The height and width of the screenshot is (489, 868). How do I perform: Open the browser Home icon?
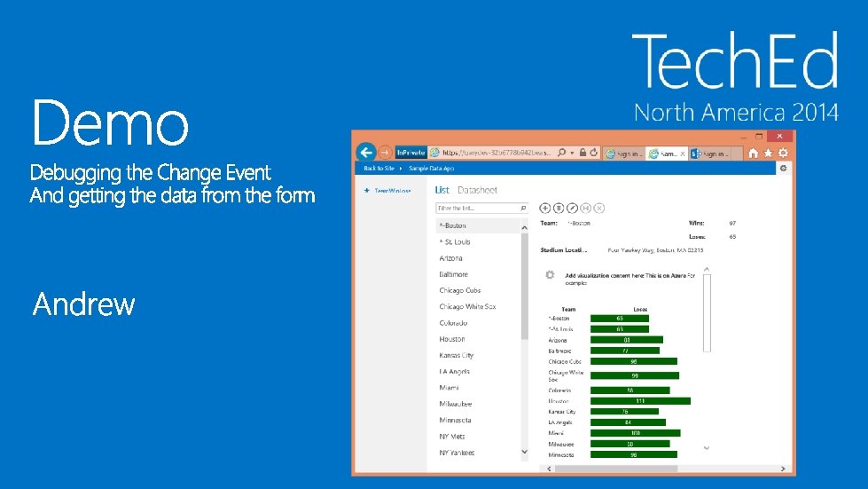click(x=753, y=153)
